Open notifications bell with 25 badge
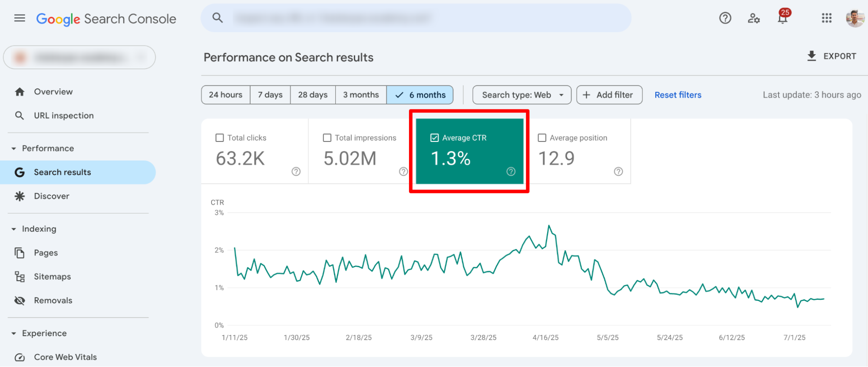Viewport: 868px width, 367px height. click(x=783, y=17)
